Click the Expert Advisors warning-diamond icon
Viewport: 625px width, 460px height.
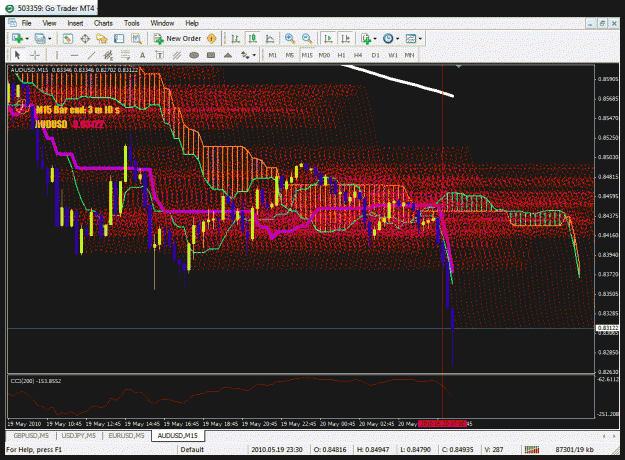pos(212,39)
